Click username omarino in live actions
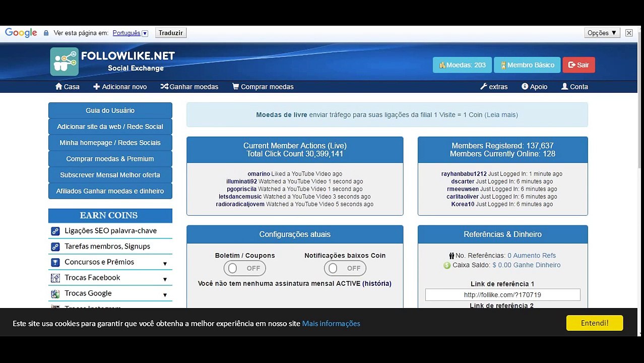The width and height of the screenshot is (644, 363). click(259, 174)
